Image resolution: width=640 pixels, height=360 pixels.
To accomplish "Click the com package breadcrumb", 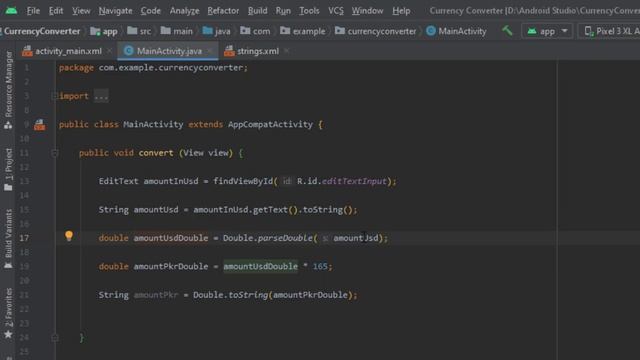I will click(x=255, y=31).
